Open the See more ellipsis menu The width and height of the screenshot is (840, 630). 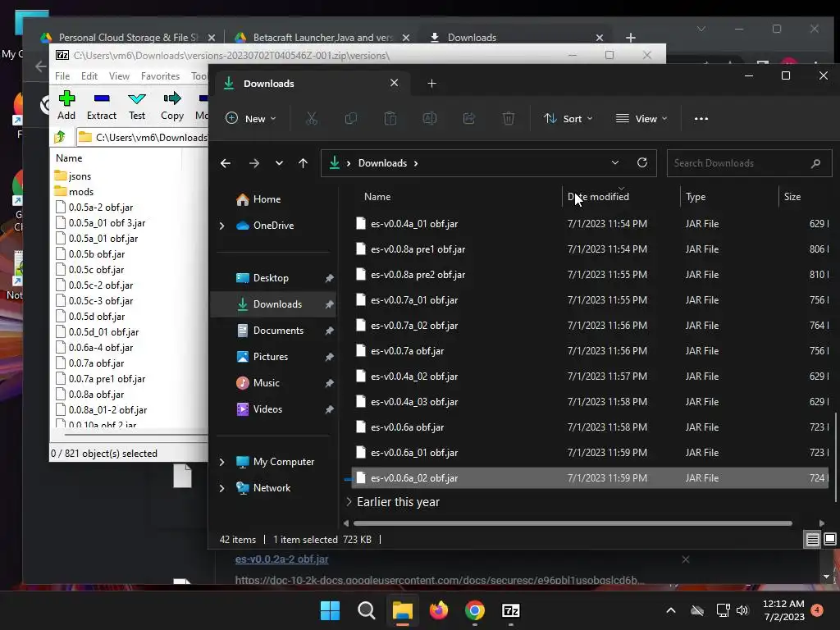coord(701,118)
